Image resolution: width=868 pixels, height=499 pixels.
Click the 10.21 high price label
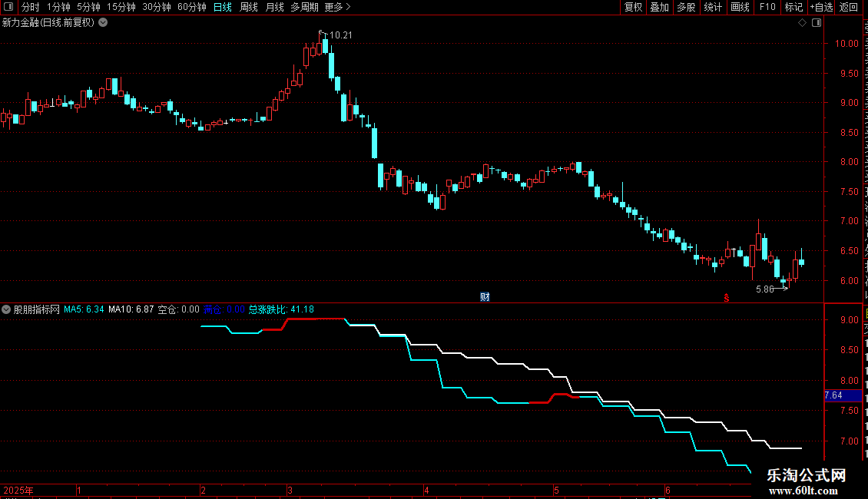click(340, 35)
